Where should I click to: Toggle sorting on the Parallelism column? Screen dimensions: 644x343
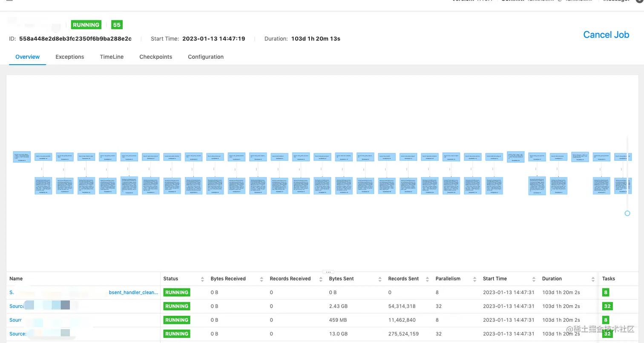coord(474,279)
